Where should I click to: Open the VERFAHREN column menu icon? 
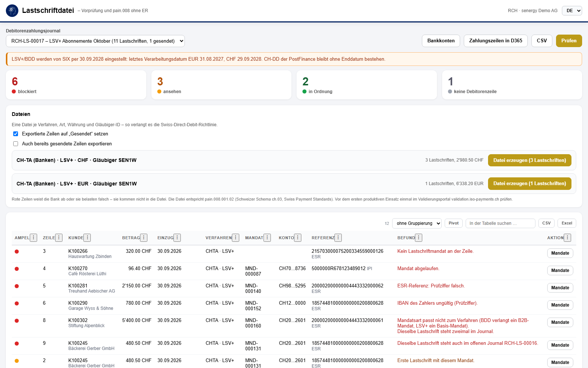tap(236, 238)
